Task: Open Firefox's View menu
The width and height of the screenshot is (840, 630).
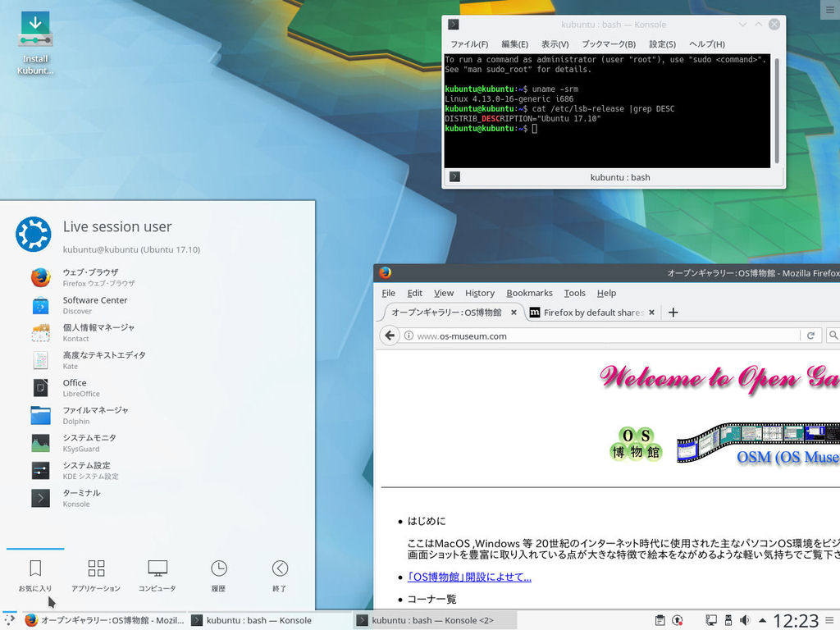Action: (444, 293)
